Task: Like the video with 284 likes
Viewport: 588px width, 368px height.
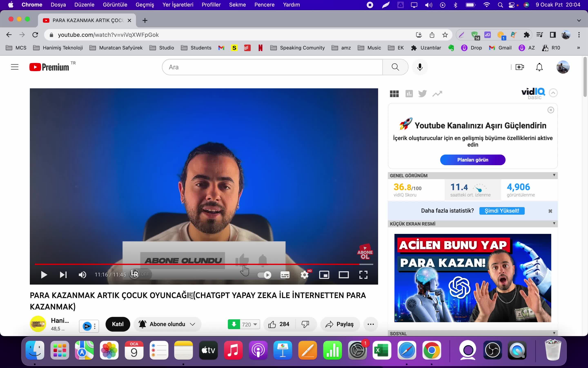Action: [x=279, y=324]
